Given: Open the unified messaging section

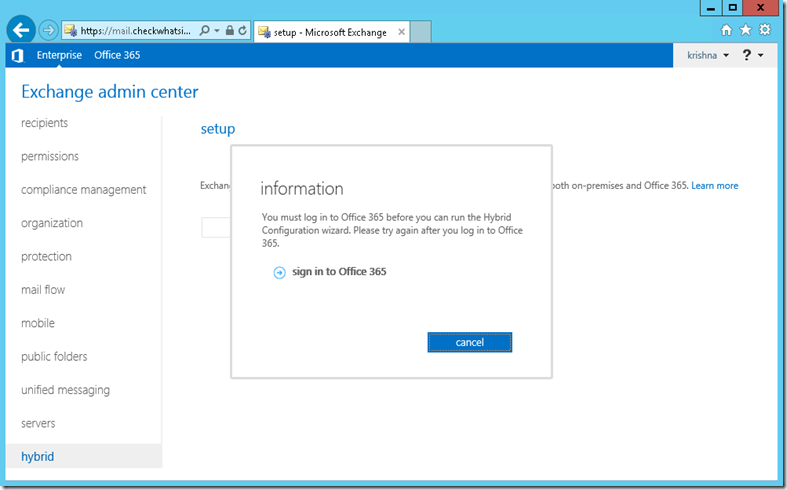Looking at the screenshot, I should pos(65,390).
